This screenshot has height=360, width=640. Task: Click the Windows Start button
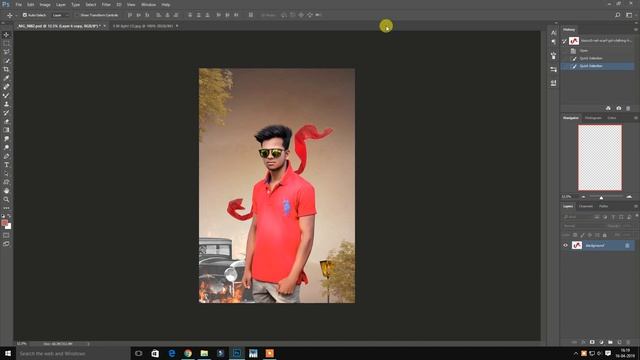(8, 353)
